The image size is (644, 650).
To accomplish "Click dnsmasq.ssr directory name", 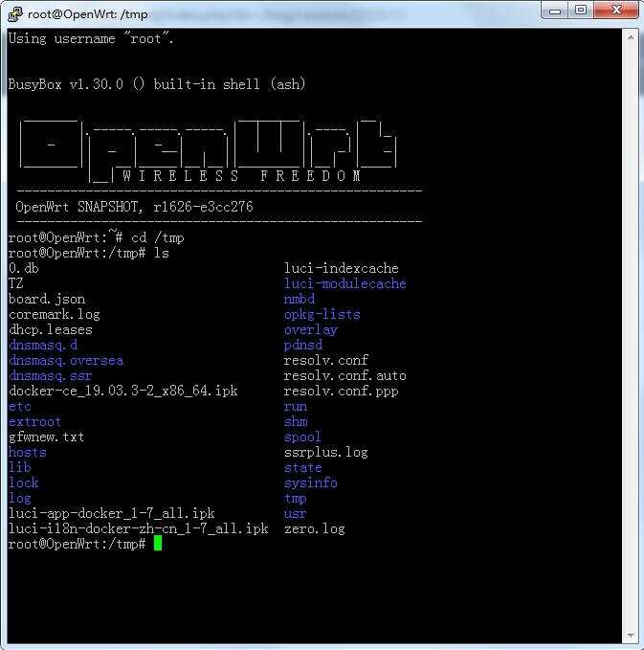I will pos(50,375).
